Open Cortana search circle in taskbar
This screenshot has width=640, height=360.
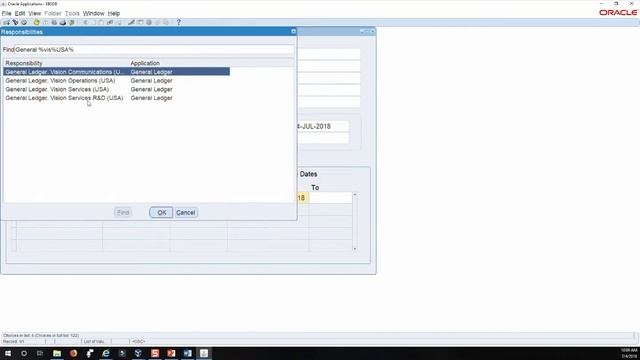click(24, 353)
